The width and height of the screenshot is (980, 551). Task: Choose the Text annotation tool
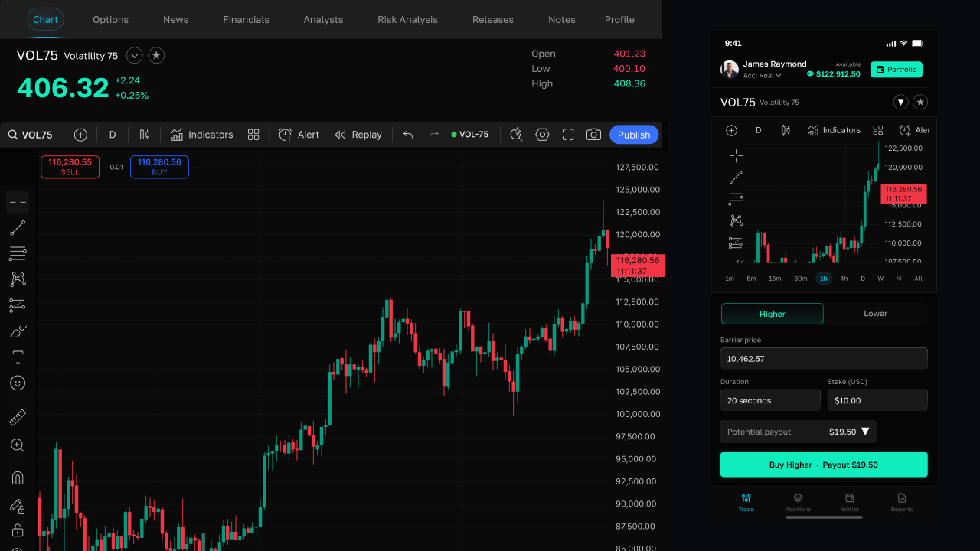pos(18,357)
